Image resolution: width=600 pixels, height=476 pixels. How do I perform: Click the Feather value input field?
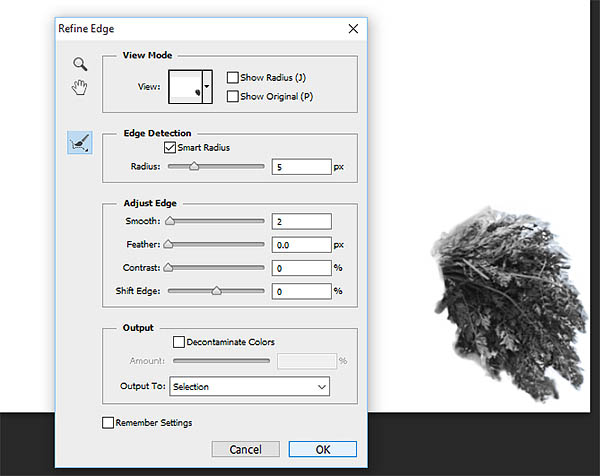302,245
